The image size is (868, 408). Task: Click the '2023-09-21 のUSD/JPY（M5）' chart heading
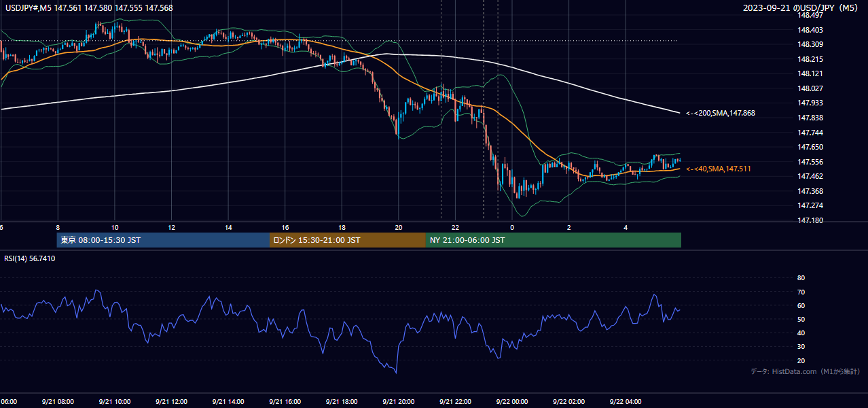point(801,8)
